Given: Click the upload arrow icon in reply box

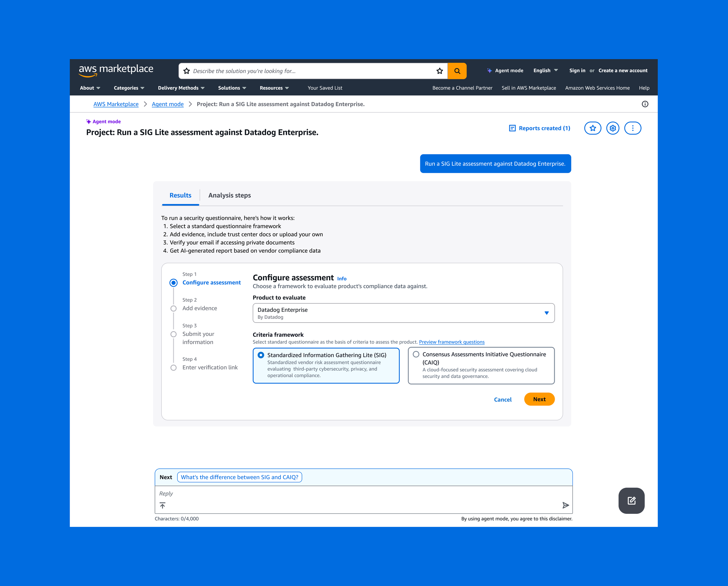Looking at the screenshot, I should pos(162,505).
